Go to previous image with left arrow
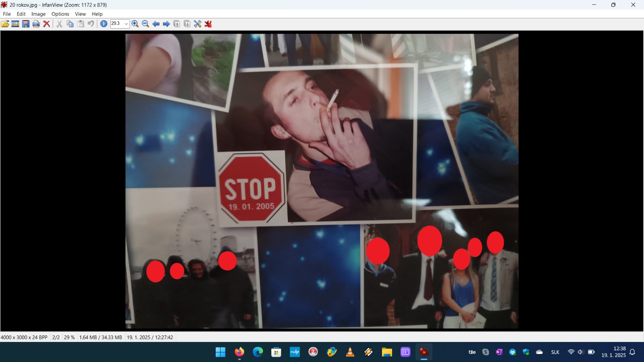This screenshot has width=644, height=362. point(156,24)
